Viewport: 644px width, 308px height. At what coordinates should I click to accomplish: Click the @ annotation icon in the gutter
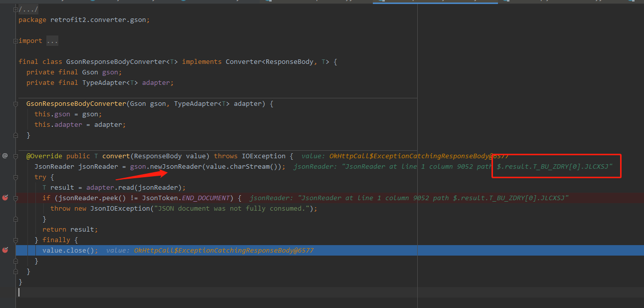pyautogui.click(x=5, y=156)
